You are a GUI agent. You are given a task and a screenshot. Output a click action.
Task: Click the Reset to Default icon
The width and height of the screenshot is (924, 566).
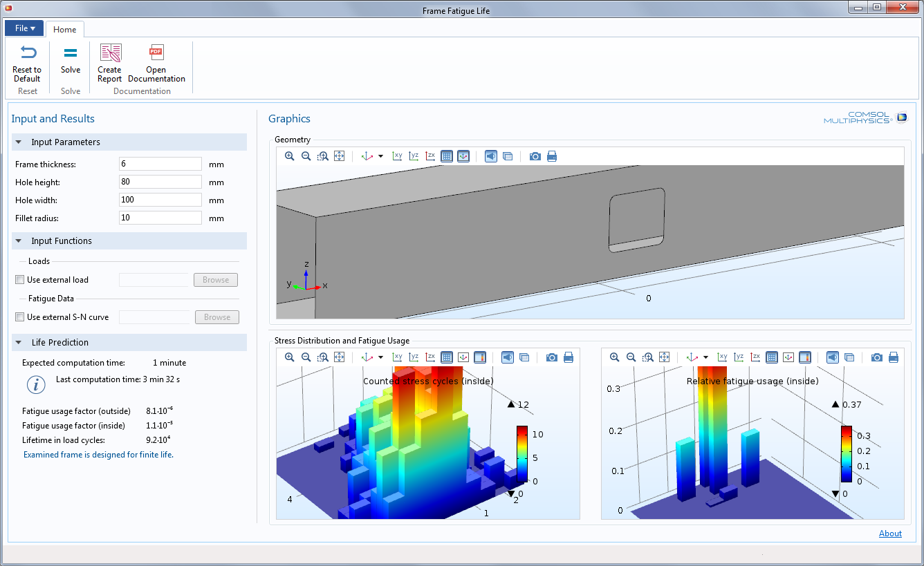[x=28, y=53]
